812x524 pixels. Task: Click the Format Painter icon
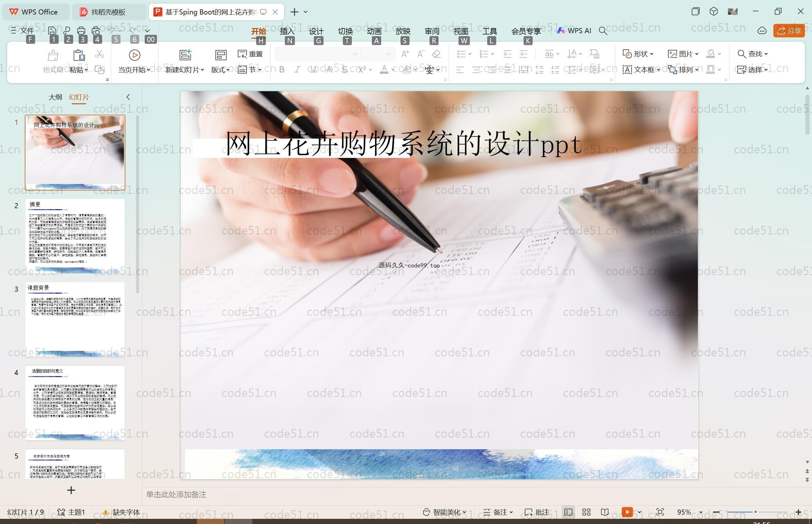53,55
